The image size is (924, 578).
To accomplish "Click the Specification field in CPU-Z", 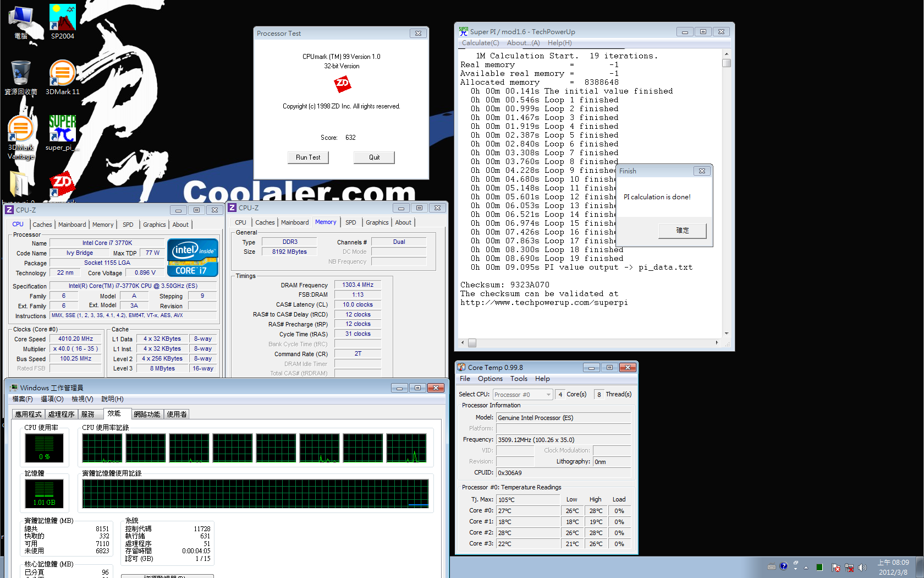I will (x=133, y=286).
